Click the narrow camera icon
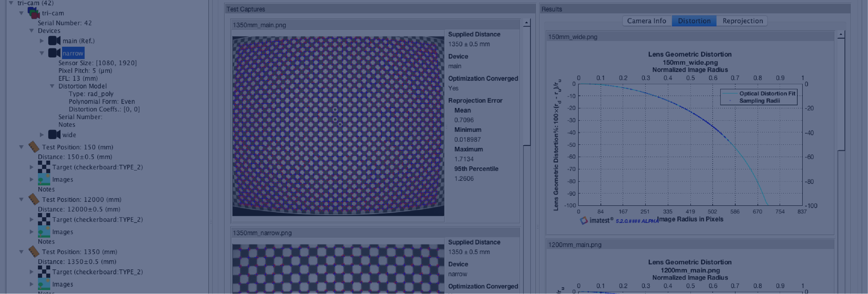Image resolution: width=868 pixels, height=294 pixels. point(54,53)
